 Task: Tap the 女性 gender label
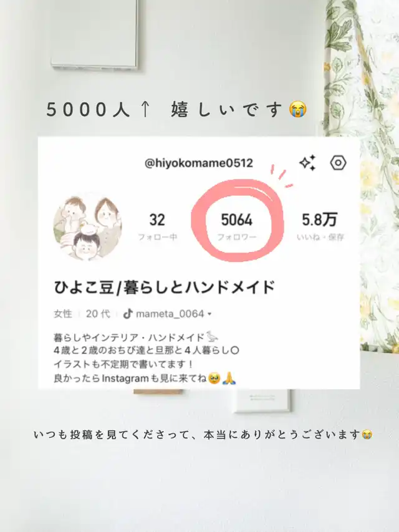click(x=63, y=314)
